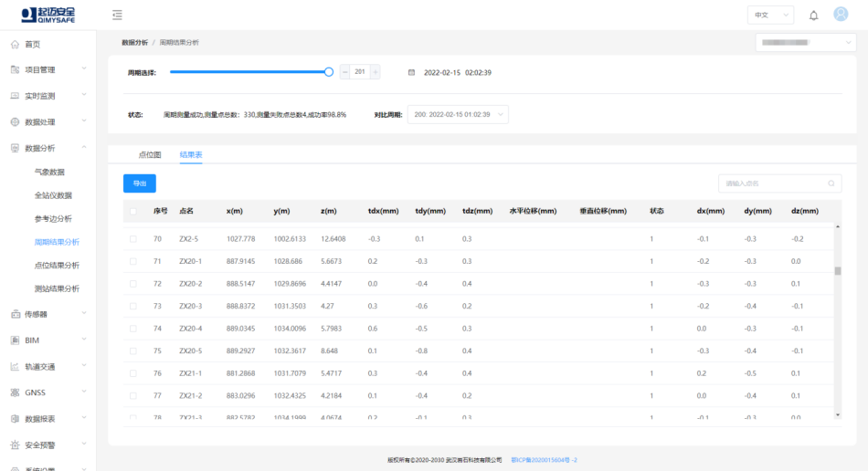Switch to the 点位图 tab
The image size is (868, 471).
pyautogui.click(x=150, y=155)
